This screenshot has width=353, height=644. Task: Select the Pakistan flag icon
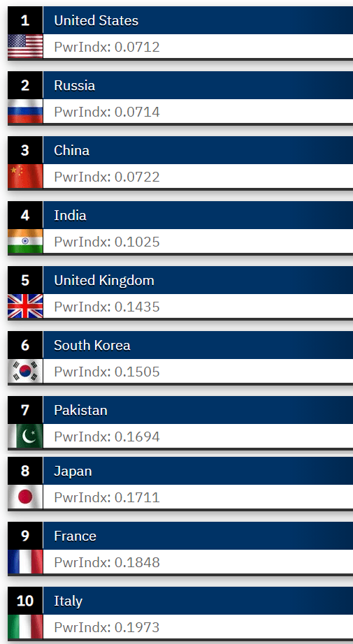25,436
